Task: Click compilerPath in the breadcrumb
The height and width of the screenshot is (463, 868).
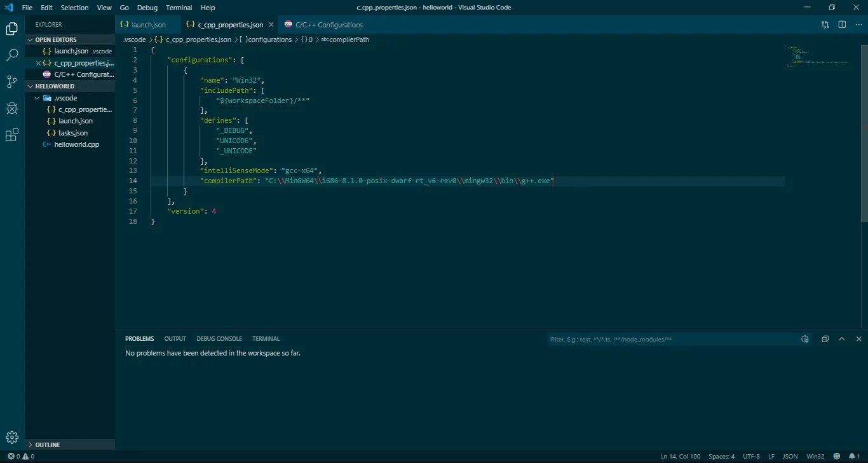Action: click(349, 39)
